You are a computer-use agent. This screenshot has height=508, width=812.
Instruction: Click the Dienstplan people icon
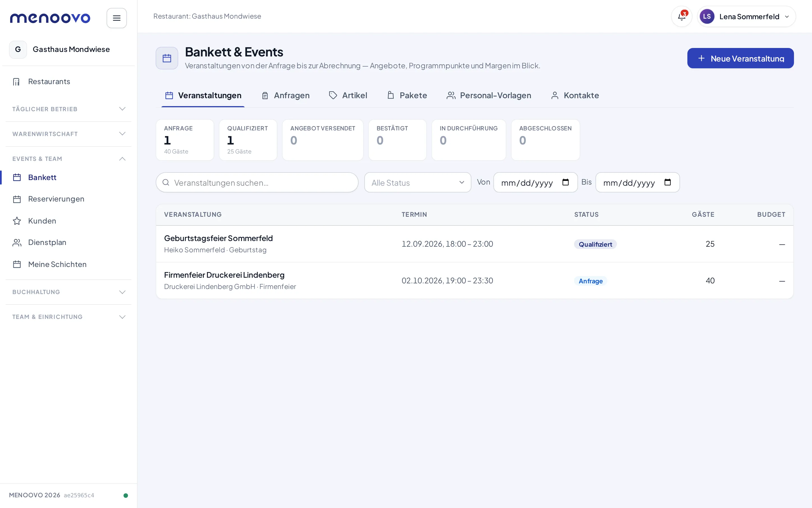(17, 243)
